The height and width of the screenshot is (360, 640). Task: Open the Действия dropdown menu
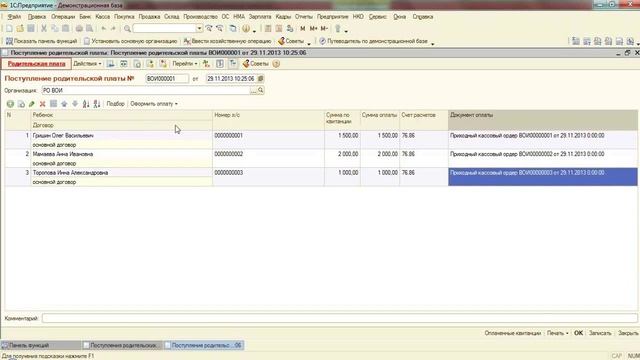87,64
